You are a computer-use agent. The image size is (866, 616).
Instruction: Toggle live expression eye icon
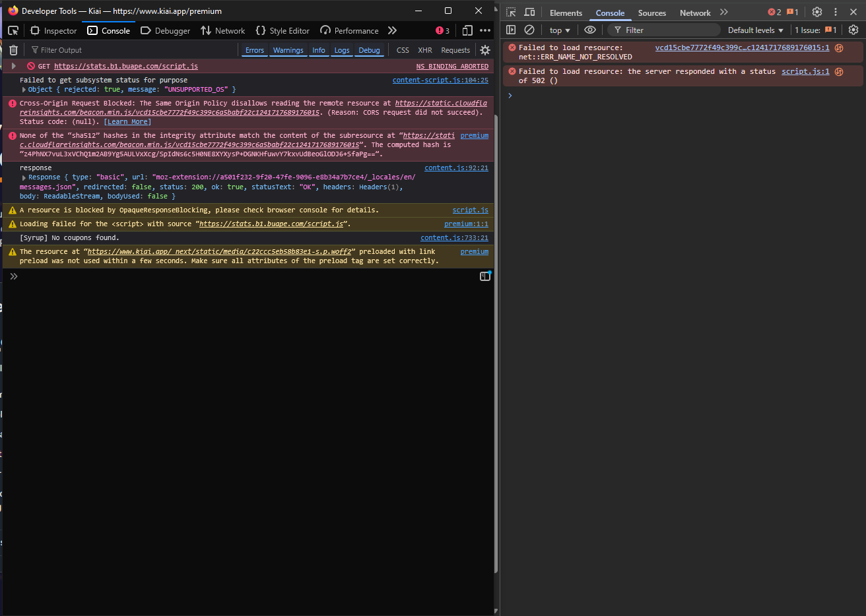[590, 30]
